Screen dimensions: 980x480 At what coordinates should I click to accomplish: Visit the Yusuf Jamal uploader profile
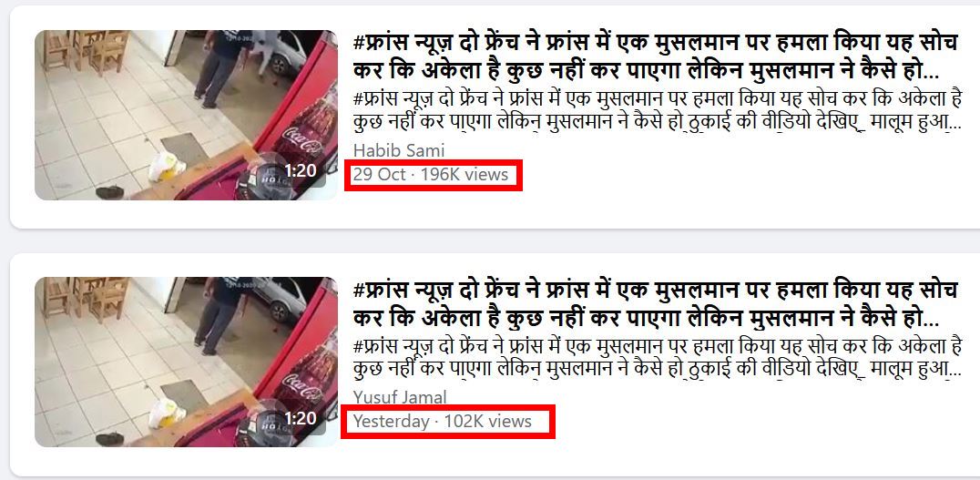click(400, 397)
